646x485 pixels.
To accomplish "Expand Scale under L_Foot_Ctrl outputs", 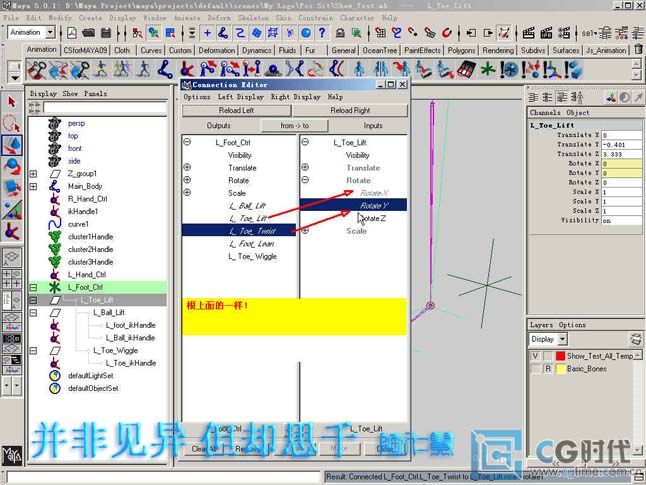I will 187,192.
